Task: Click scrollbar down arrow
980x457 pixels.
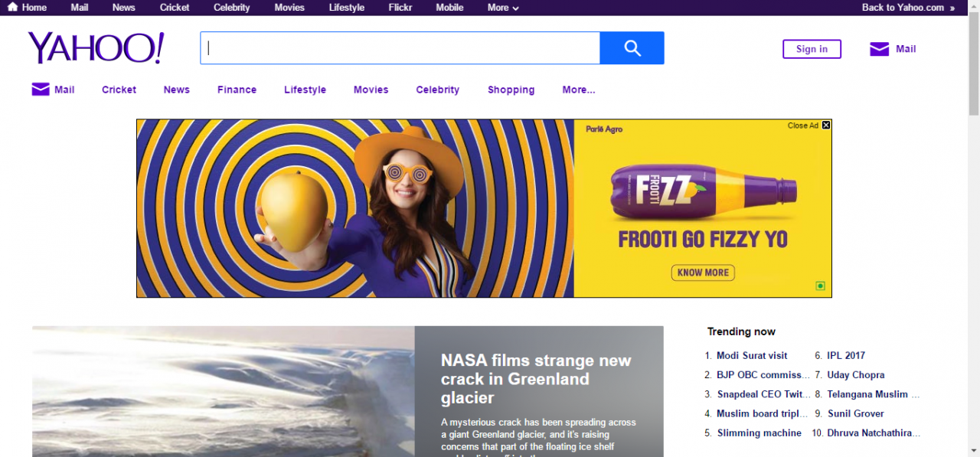Action: [x=973, y=450]
